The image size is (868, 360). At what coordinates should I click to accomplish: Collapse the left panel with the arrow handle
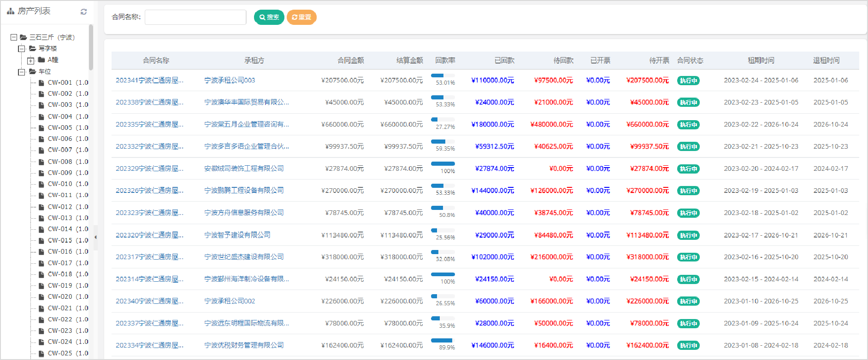pyautogui.click(x=95, y=238)
